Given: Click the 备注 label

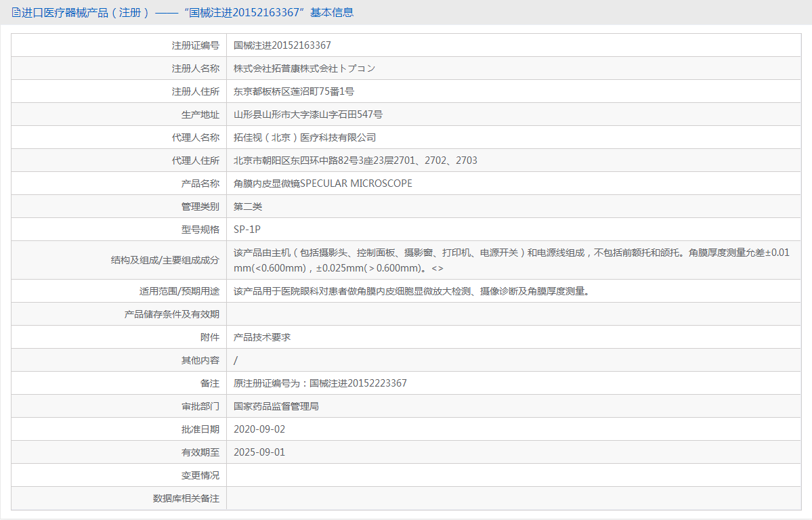Looking at the screenshot, I should coord(210,383).
